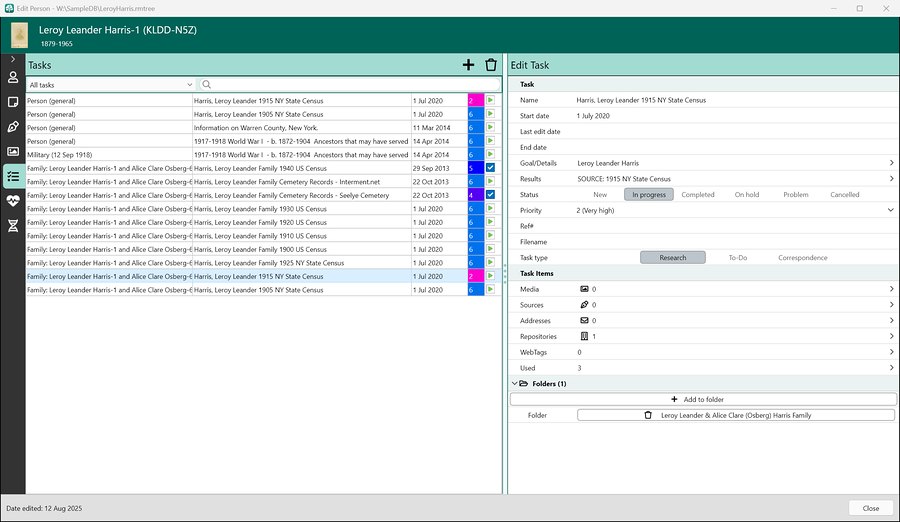Open the Media section in sidebar

[13, 152]
